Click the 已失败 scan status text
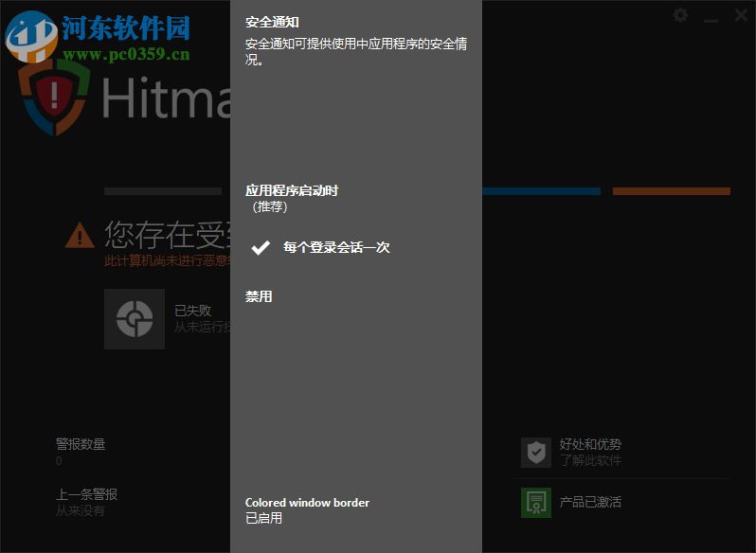Viewport: 756px width, 553px height. 193,311
